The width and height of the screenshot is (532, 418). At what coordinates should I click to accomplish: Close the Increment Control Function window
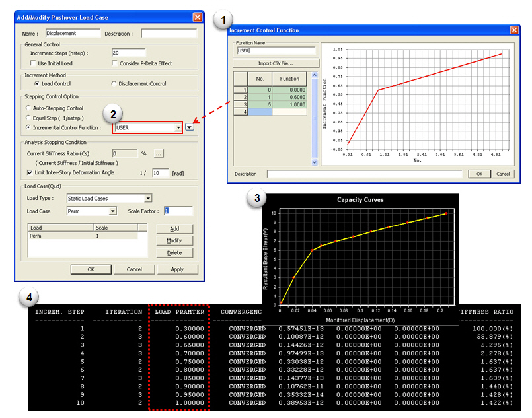[x=514, y=30]
